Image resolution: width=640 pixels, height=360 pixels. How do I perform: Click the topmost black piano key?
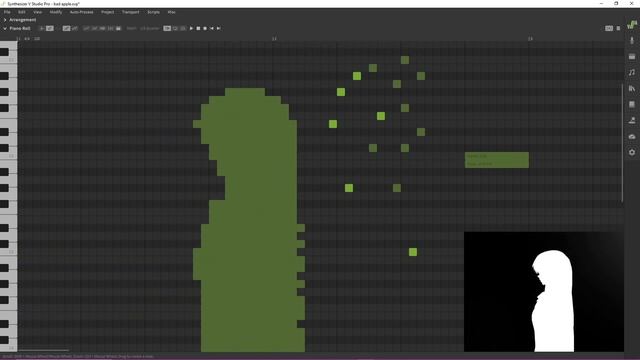click(x=4, y=52)
